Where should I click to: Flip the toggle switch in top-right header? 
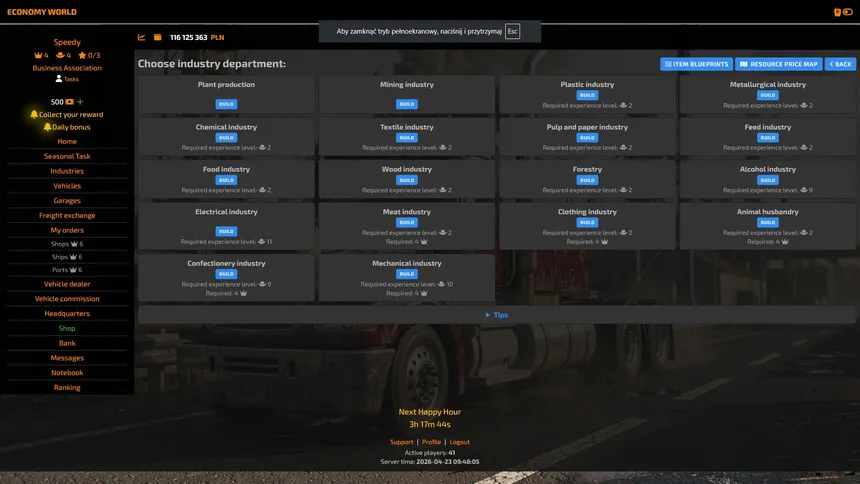coord(848,12)
